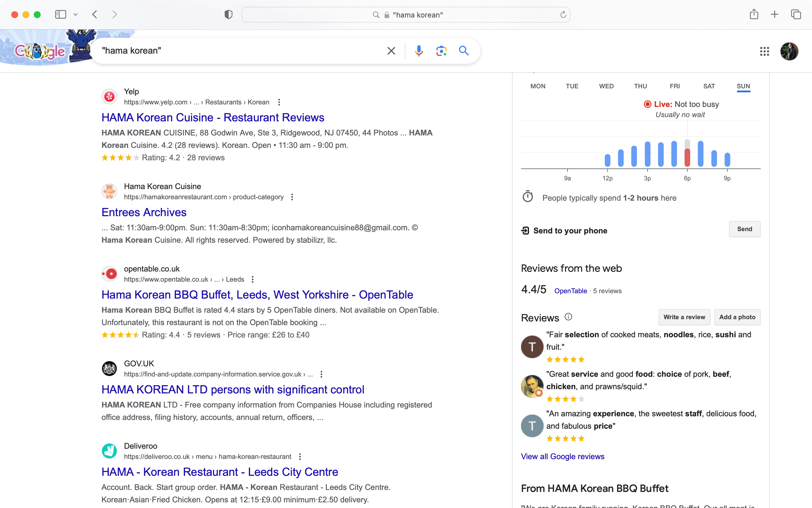
Task: Open more options for Deliveroo result
Action: pos(300,457)
